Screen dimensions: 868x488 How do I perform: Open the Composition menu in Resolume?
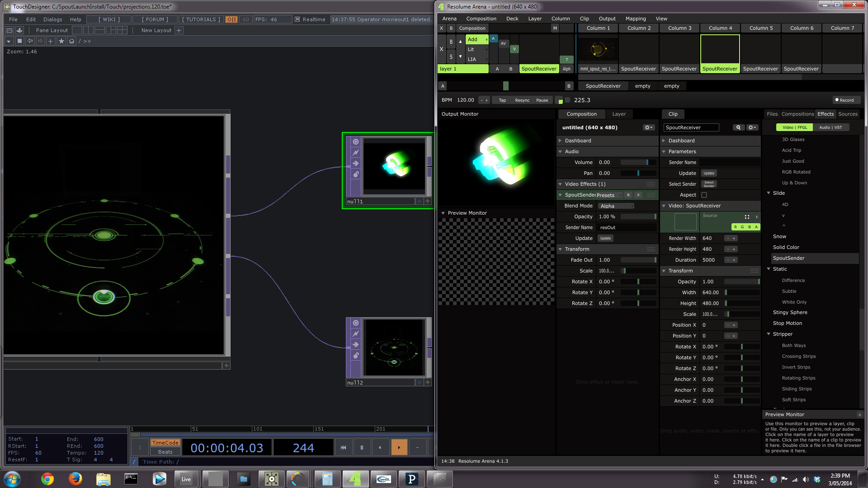click(481, 19)
